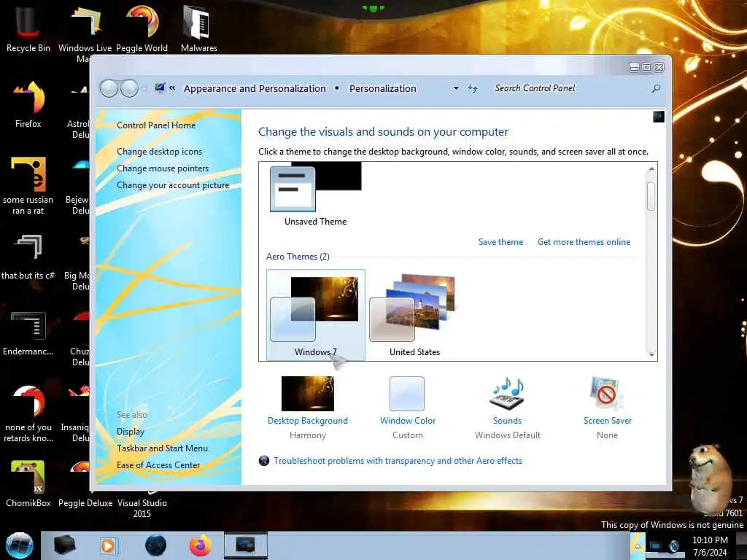Open the Endermanc... desktop icon
The height and width of the screenshot is (560, 747).
pos(28,333)
